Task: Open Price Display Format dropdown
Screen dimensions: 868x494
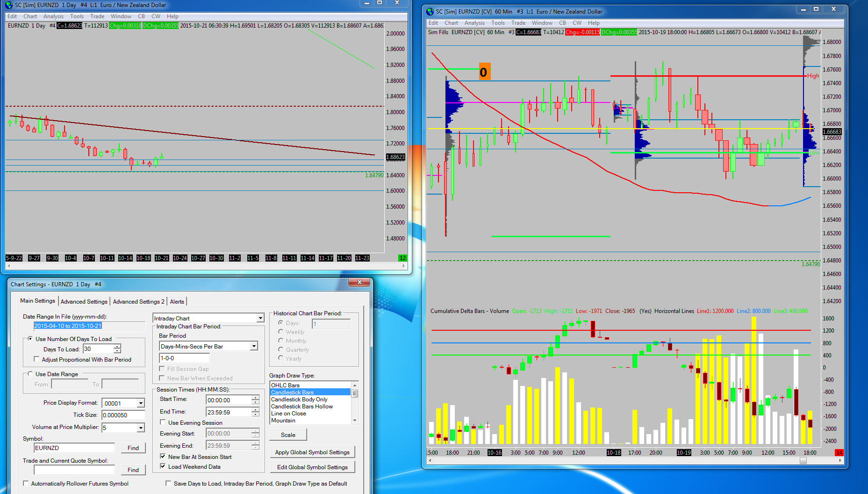Action: (141, 403)
